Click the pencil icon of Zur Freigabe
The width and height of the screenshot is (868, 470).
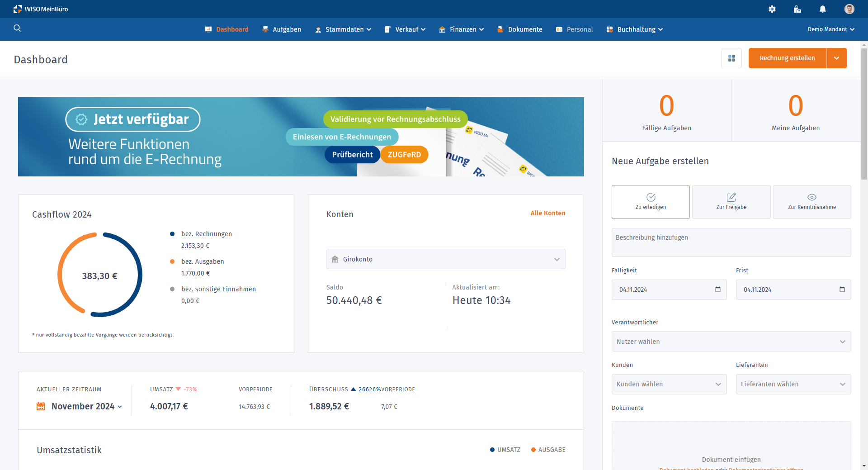point(731,197)
